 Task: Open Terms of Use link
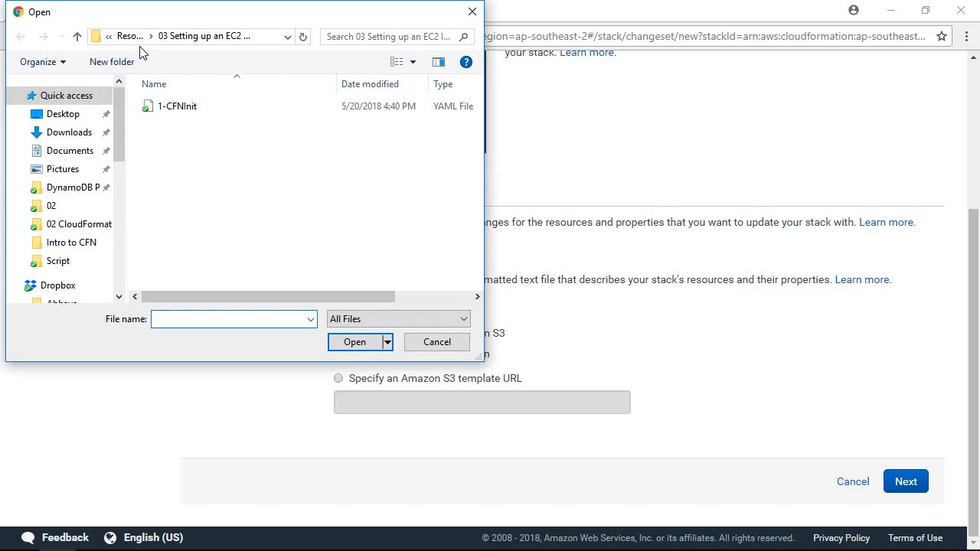click(915, 538)
